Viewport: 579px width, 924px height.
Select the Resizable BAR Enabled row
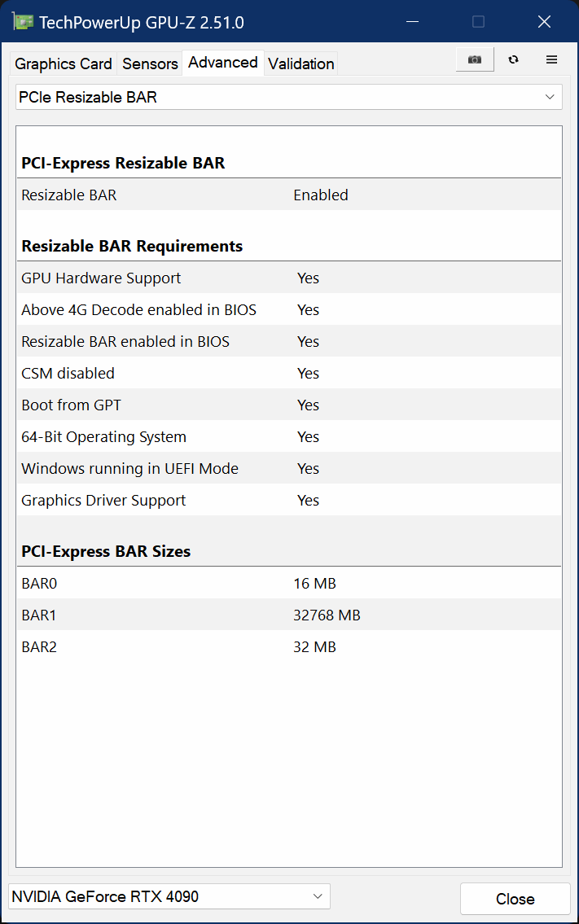pos(288,195)
